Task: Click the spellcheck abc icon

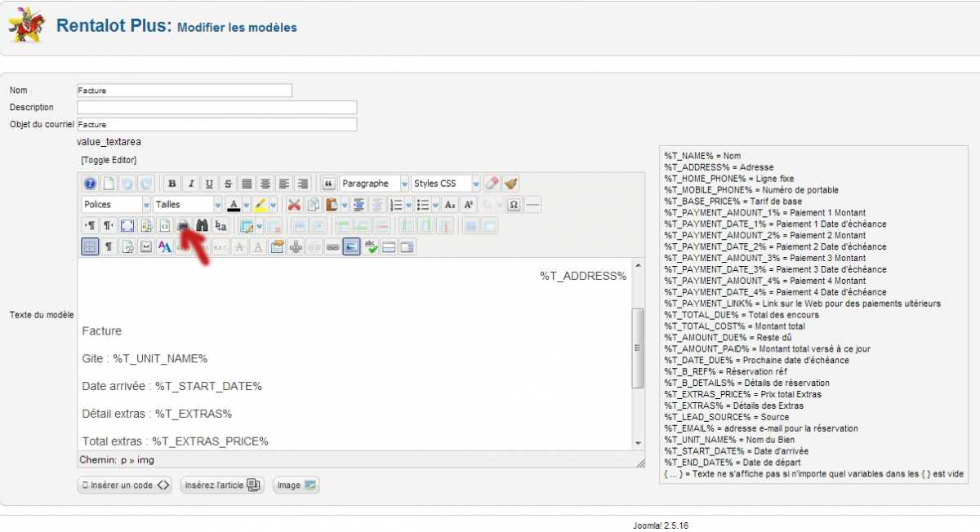Action: tap(370, 246)
